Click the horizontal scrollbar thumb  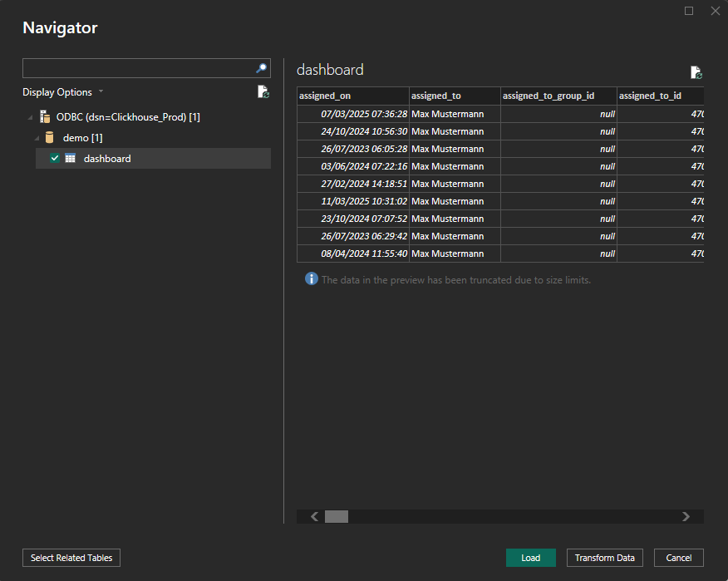point(337,516)
